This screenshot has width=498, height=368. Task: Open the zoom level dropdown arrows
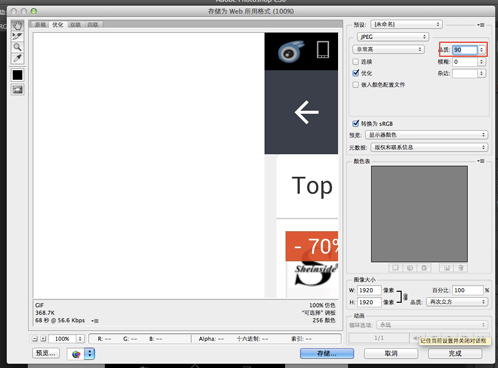[80, 339]
